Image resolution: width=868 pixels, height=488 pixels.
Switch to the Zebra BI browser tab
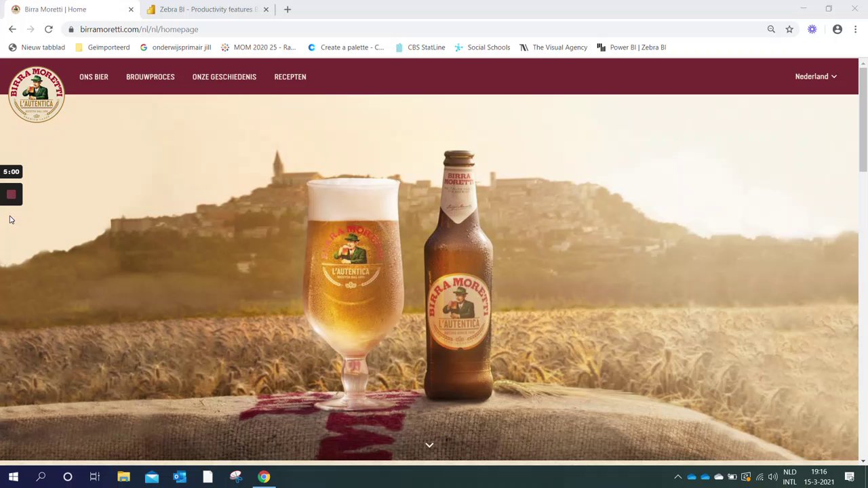[x=208, y=9]
